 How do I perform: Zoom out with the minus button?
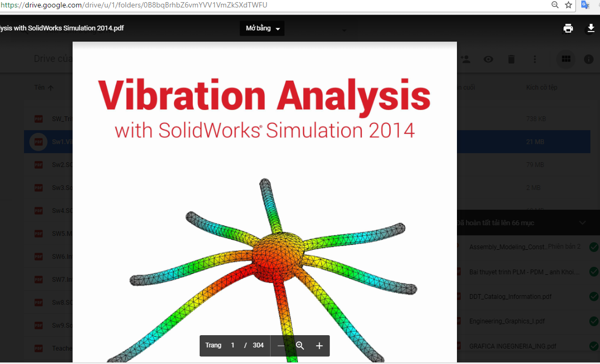[281, 346]
